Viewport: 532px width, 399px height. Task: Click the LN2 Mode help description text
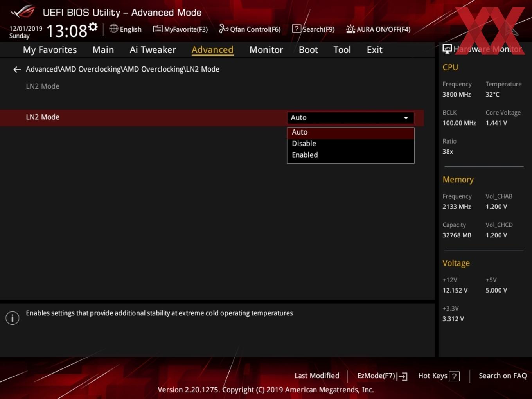point(159,313)
